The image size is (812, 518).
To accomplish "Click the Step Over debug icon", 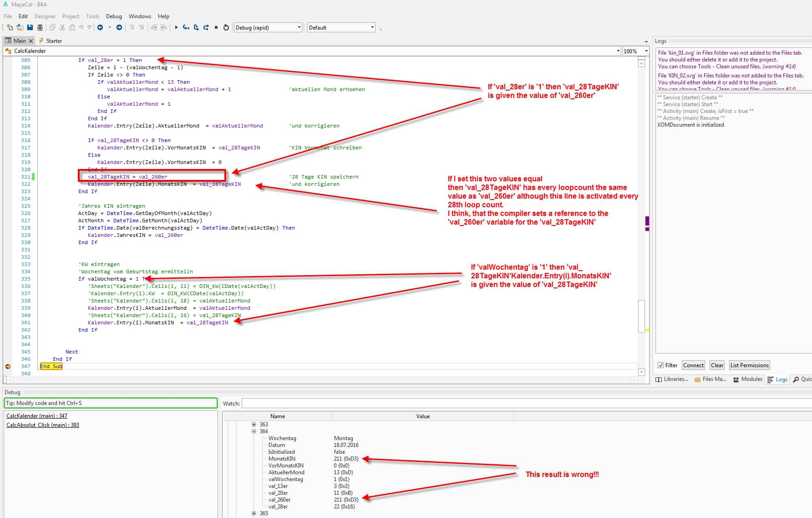I will (196, 27).
